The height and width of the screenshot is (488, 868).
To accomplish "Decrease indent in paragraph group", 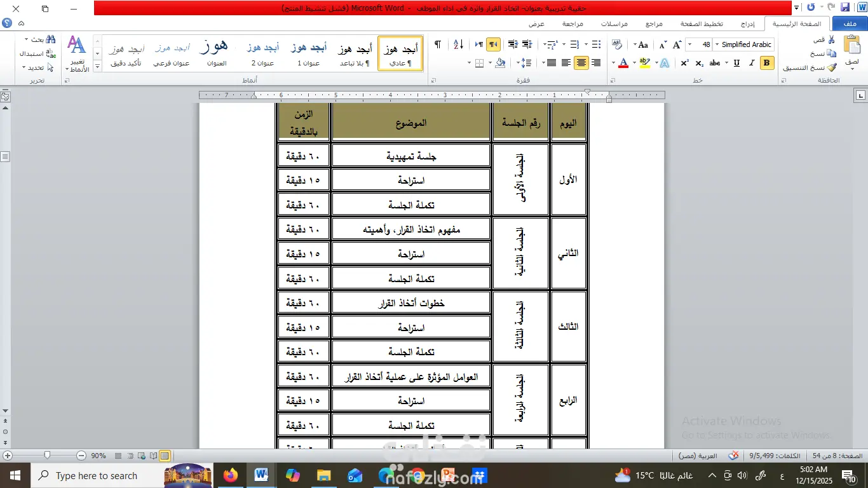I will click(527, 44).
